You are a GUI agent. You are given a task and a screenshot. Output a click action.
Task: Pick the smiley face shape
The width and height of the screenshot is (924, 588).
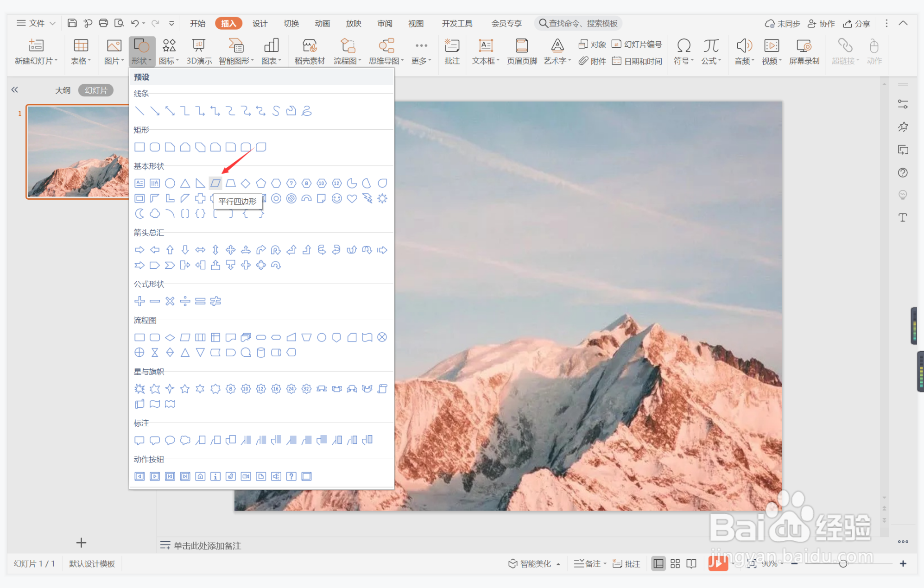click(x=337, y=199)
